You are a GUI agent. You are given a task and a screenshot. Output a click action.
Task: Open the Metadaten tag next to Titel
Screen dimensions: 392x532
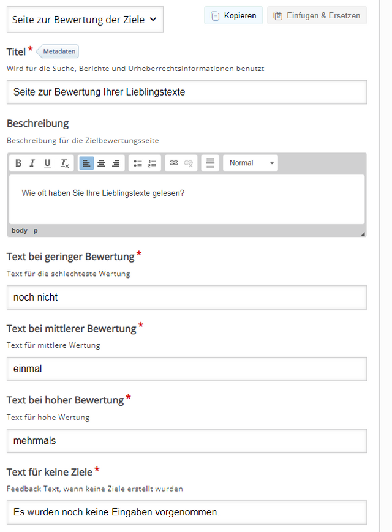pos(58,51)
